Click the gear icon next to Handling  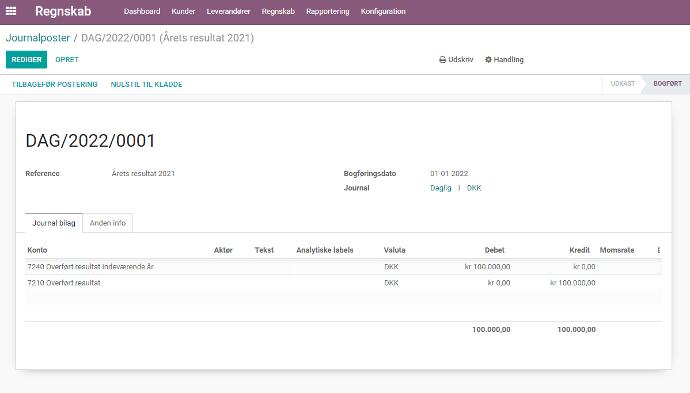(488, 59)
